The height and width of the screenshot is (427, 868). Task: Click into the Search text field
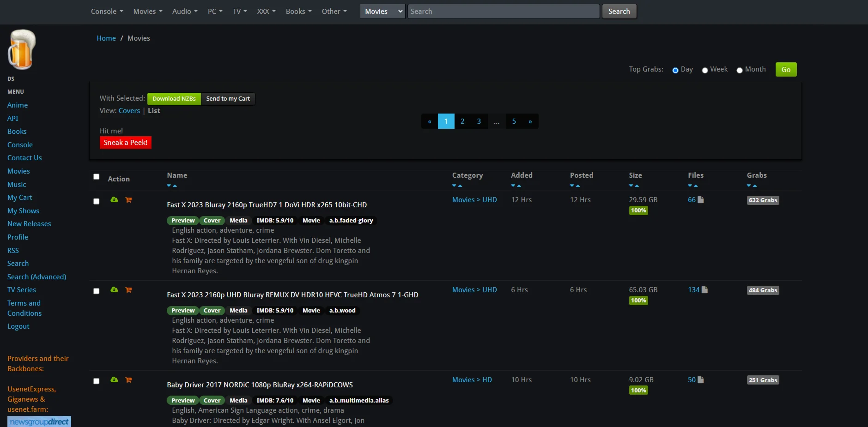[503, 12]
